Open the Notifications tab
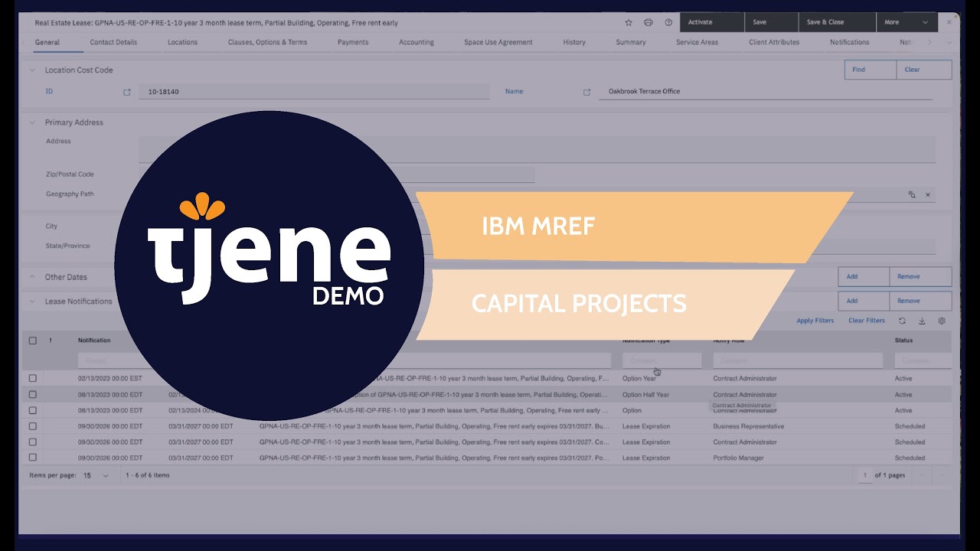 pyautogui.click(x=850, y=42)
